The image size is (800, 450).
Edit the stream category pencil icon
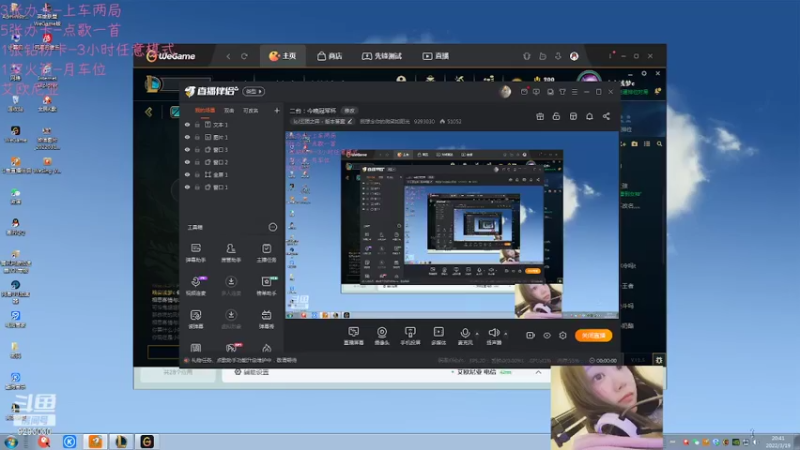349,121
